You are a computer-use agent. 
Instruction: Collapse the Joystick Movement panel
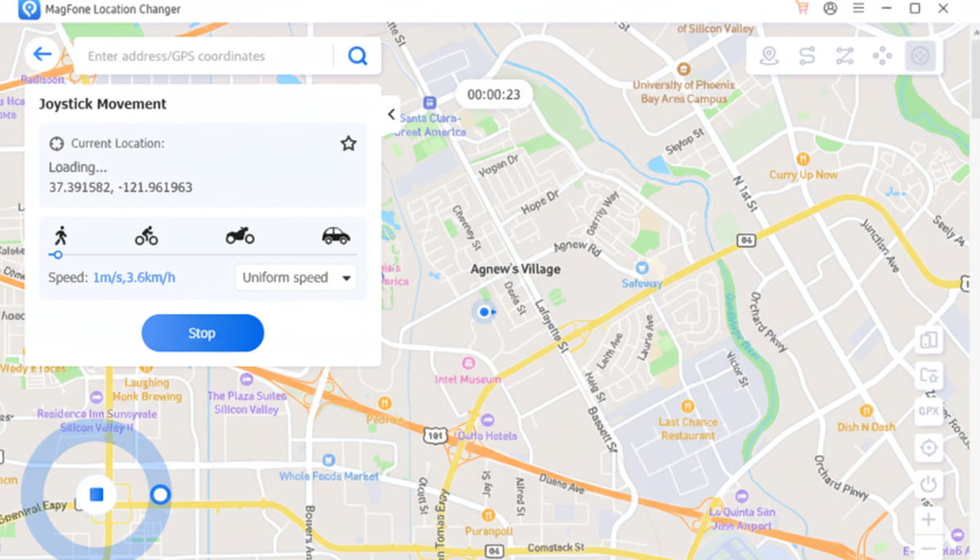coord(392,114)
